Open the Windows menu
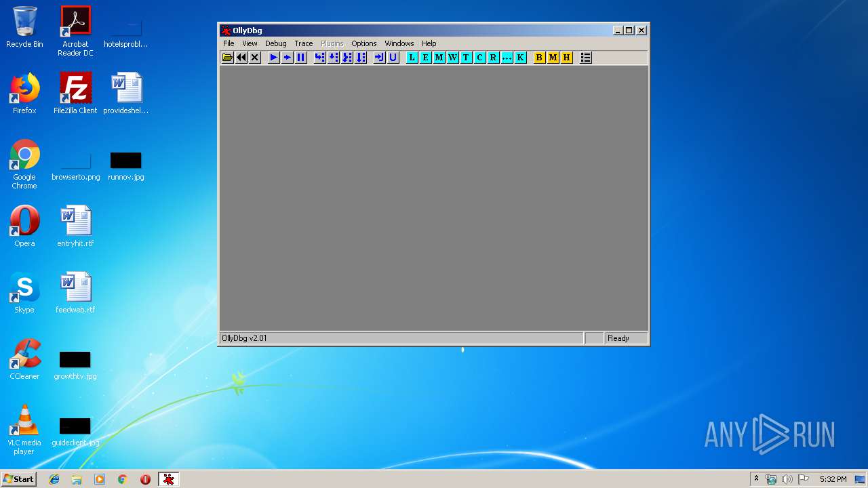This screenshot has width=868, height=488. click(399, 43)
